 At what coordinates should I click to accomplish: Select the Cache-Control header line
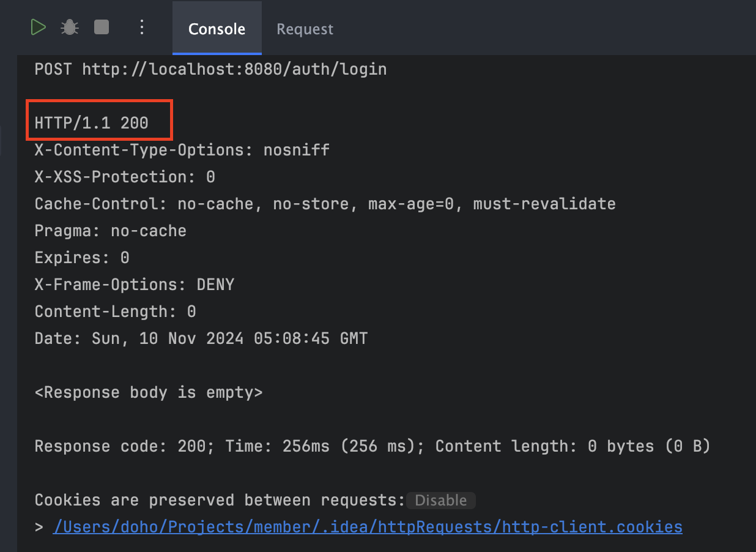(325, 204)
